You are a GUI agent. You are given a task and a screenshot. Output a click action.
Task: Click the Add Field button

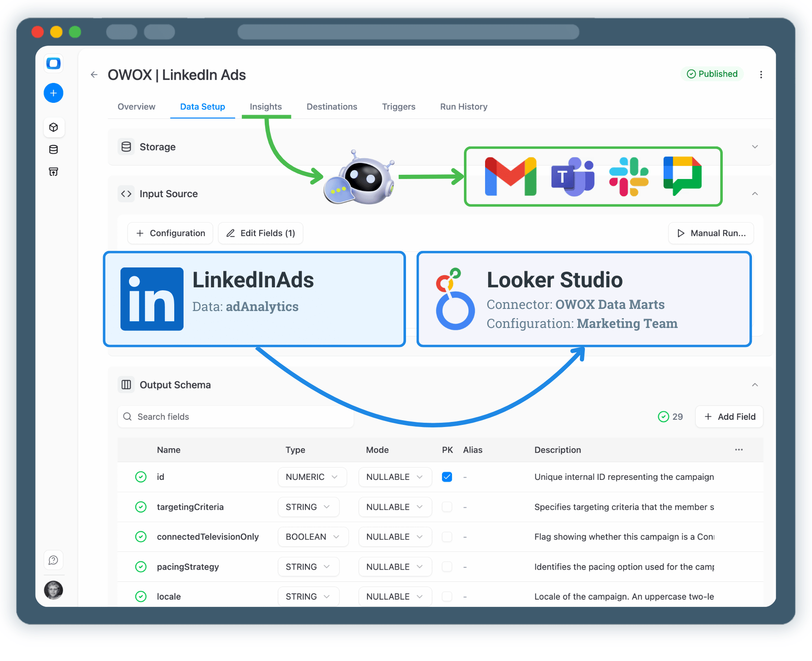pyautogui.click(x=729, y=416)
